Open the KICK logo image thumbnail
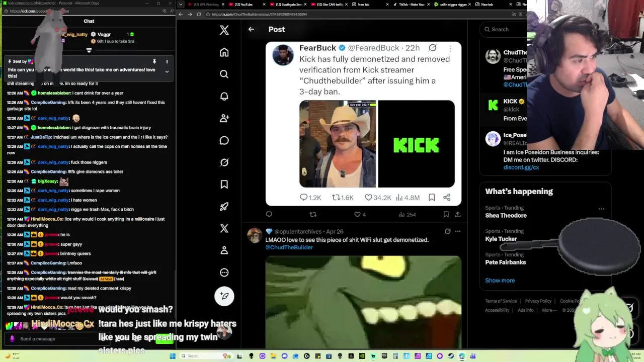The image size is (644, 362). point(416,144)
